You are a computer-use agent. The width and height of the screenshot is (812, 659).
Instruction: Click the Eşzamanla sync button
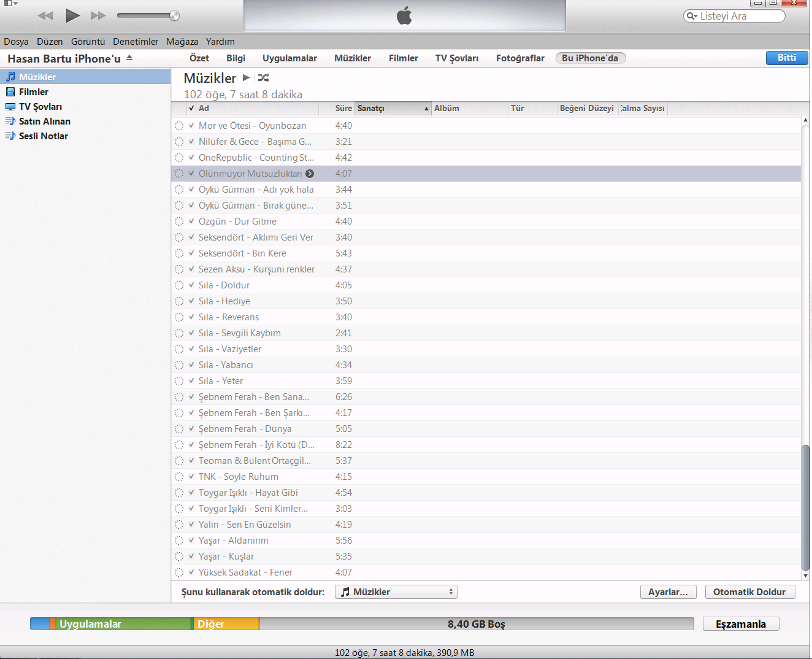(x=741, y=624)
